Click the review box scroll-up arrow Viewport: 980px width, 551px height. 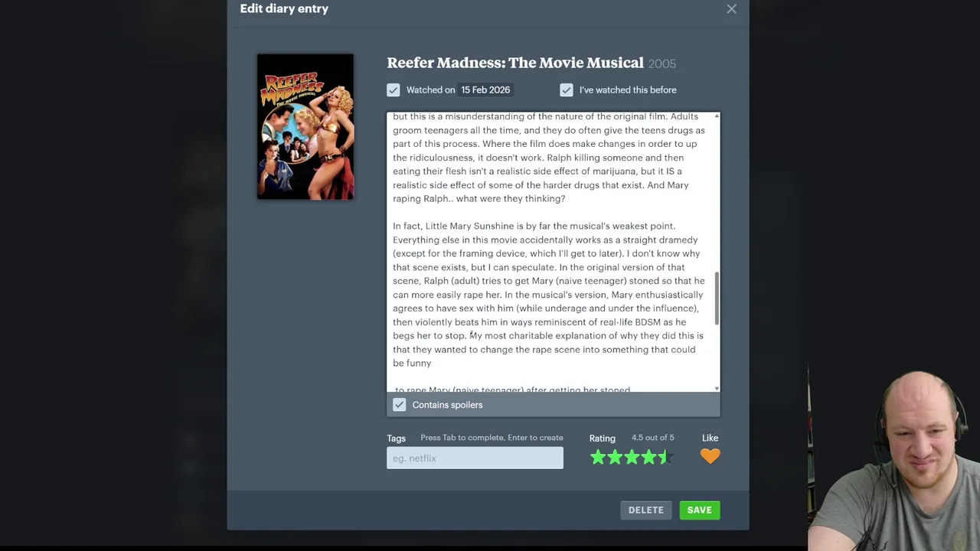pyautogui.click(x=717, y=116)
